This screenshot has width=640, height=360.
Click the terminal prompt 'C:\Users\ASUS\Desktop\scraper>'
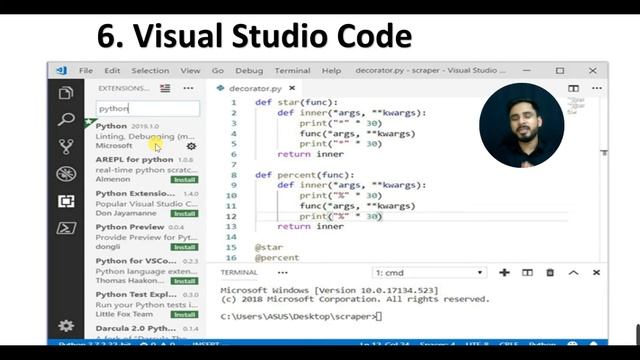point(298,316)
